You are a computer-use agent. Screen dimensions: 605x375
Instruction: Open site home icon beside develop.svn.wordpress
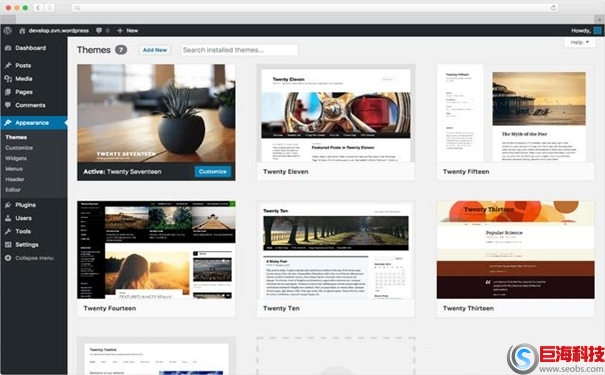coord(22,30)
